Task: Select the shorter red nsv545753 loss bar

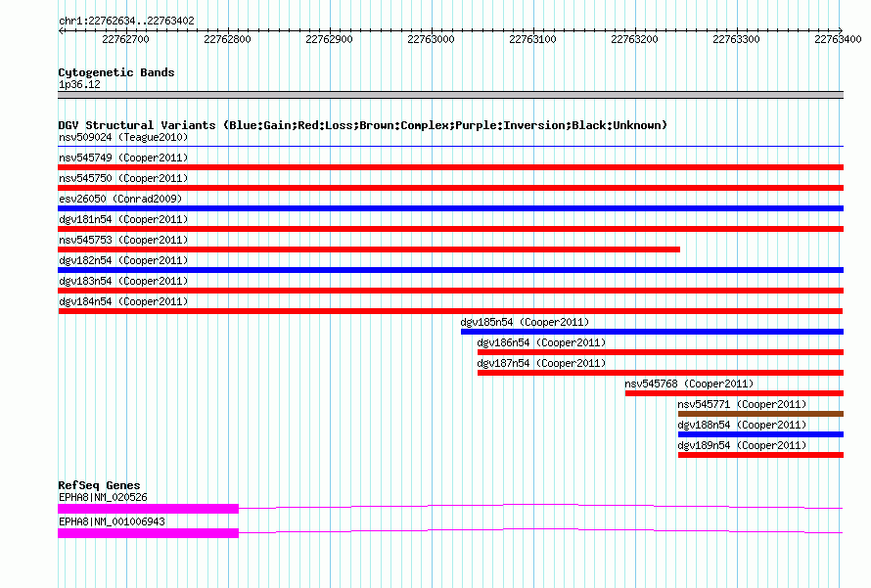Action: click(x=369, y=249)
